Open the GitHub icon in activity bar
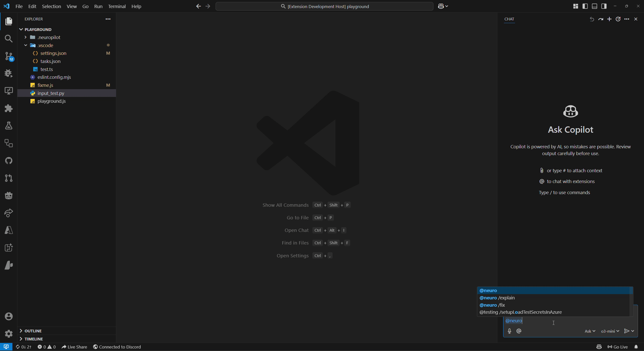The height and width of the screenshot is (351, 644). 9,161
